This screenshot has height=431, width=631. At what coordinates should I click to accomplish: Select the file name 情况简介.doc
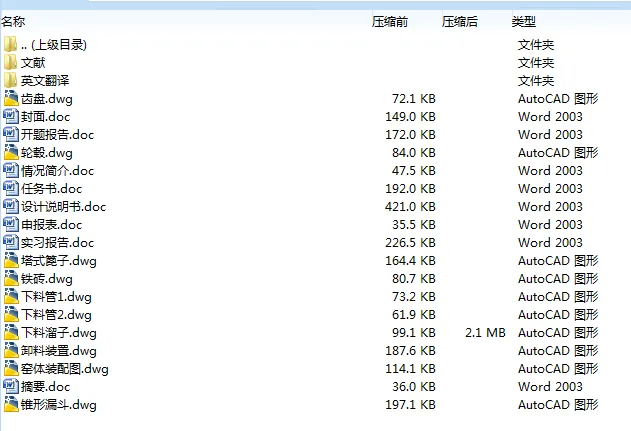[58, 171]
